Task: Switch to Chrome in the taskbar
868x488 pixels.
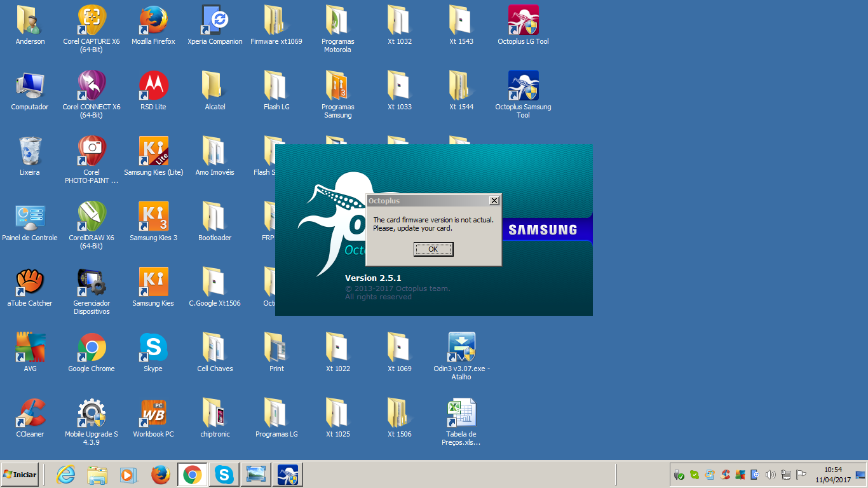Action: [193, 475]
